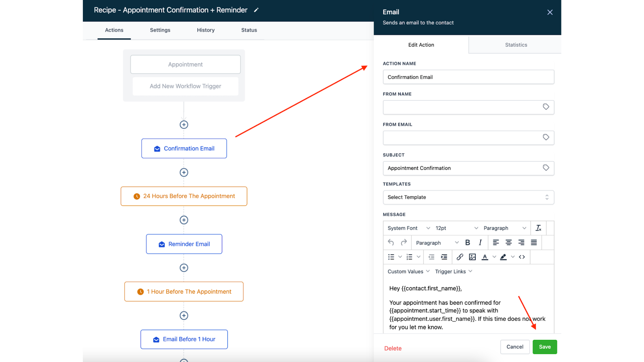Open the Select Template dropdown

468,197
